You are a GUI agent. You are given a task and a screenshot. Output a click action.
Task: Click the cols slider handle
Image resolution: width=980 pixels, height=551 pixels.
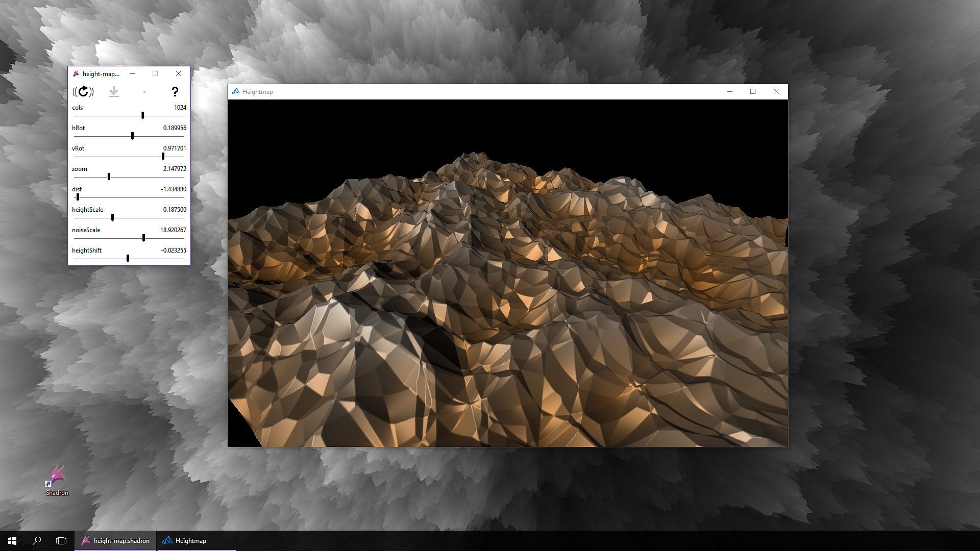point(143,116)
